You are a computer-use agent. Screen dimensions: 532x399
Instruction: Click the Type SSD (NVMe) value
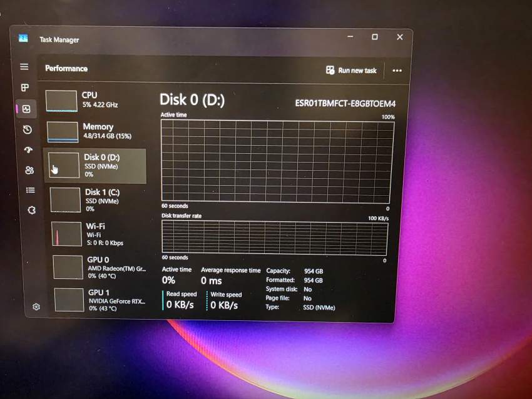coord(319,308)
